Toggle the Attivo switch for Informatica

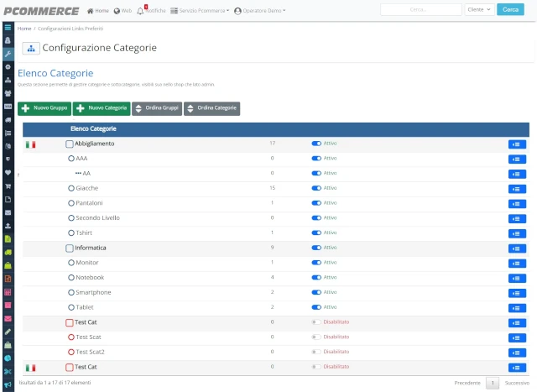pyautogui.click(x=316, y=248)
